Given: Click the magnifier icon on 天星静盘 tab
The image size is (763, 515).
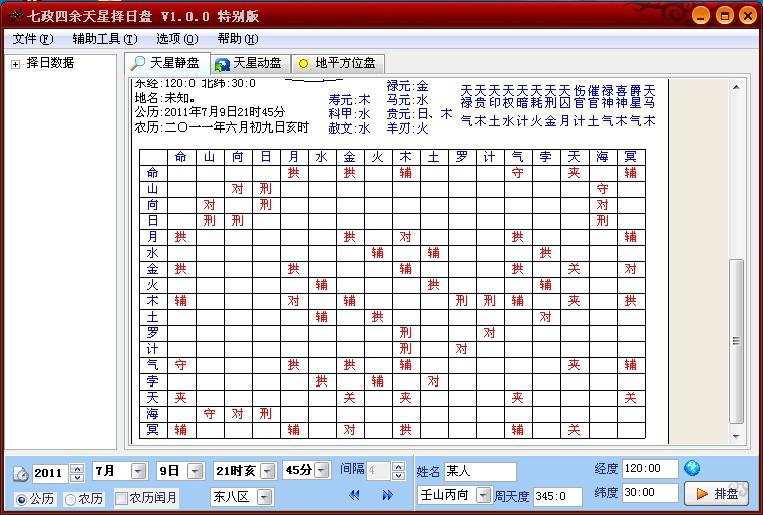Looking at the screenshot, I should [138, 63].
